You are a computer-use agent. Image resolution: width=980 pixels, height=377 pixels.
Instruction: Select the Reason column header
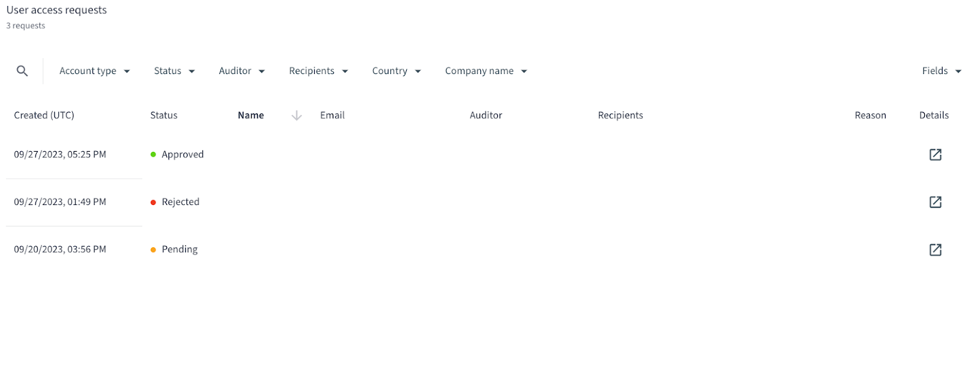pyautogui.click(x=870, y=115)
